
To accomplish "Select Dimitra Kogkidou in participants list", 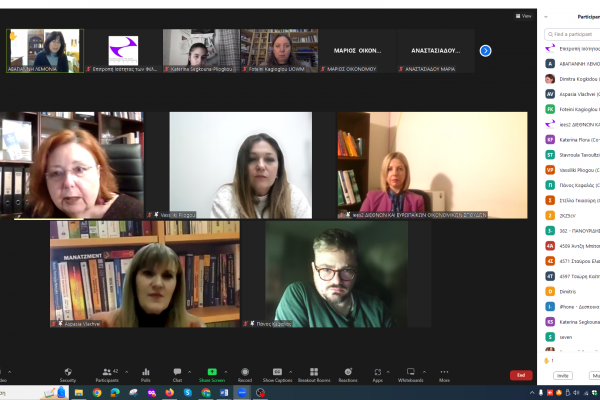I will pyautogui.click(x=572, y=79).
